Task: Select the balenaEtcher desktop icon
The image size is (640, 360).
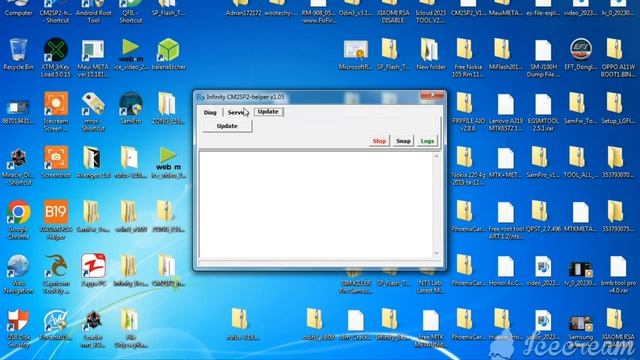Action: click(169, 54)
